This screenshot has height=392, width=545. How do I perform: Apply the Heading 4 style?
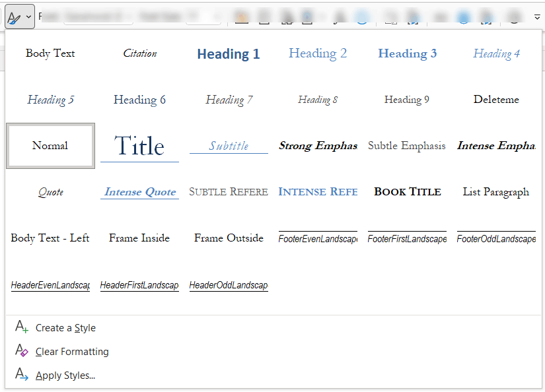[x=496, y=53]
